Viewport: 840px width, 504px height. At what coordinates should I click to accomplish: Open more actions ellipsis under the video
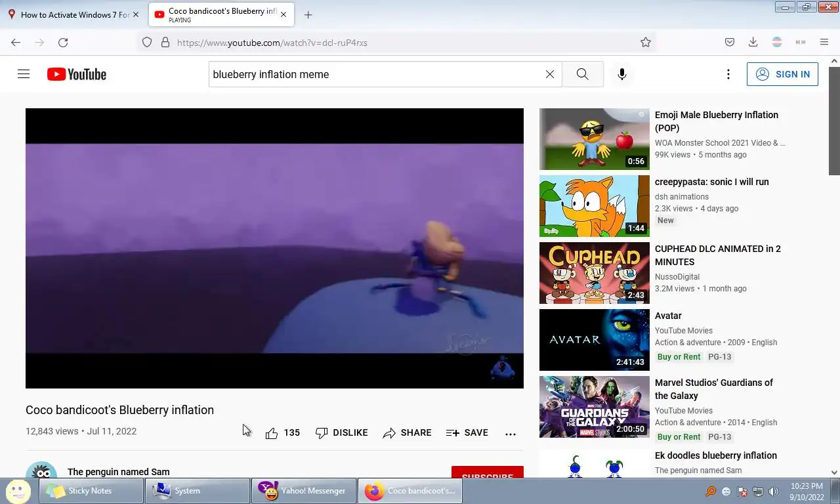point(511,433)
